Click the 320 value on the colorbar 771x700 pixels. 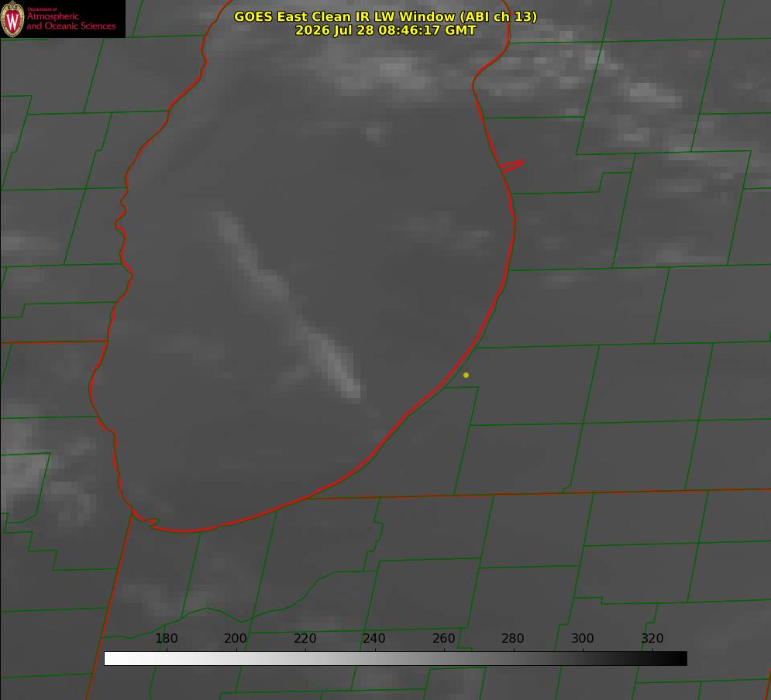click(x=652, y=638)
